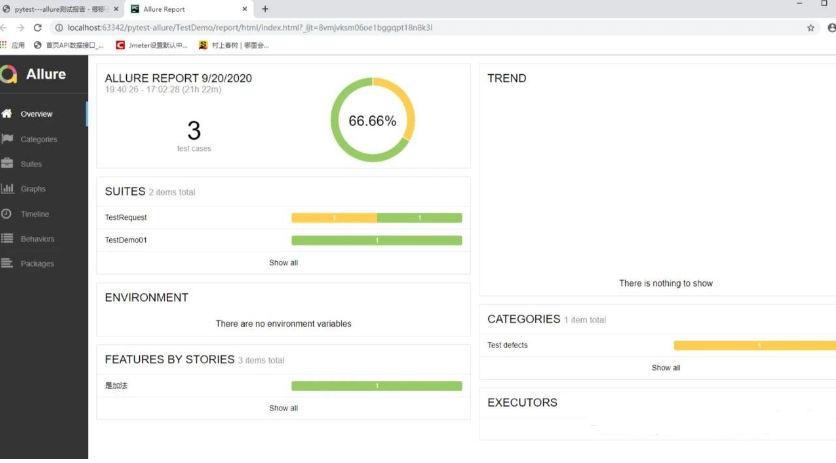The image size is (836, 463).
Task: Switch to the pytest---allure browser tab
Action: (x=60, y=9)
